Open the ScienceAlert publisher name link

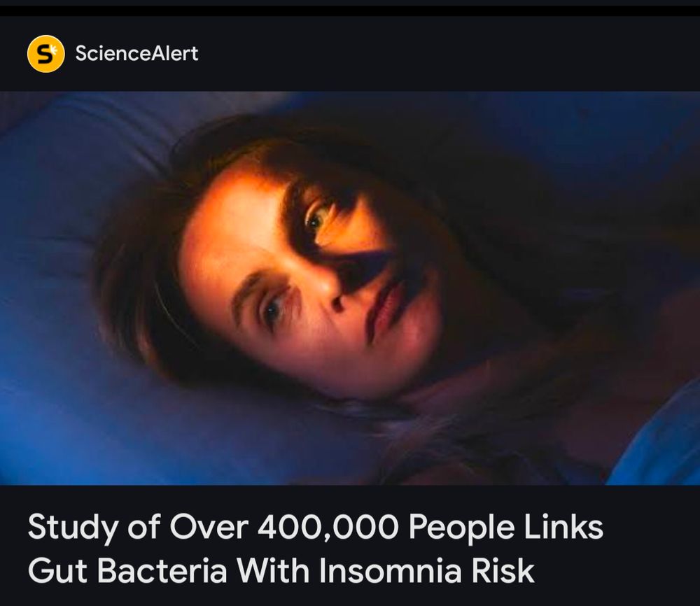point(136,54)
